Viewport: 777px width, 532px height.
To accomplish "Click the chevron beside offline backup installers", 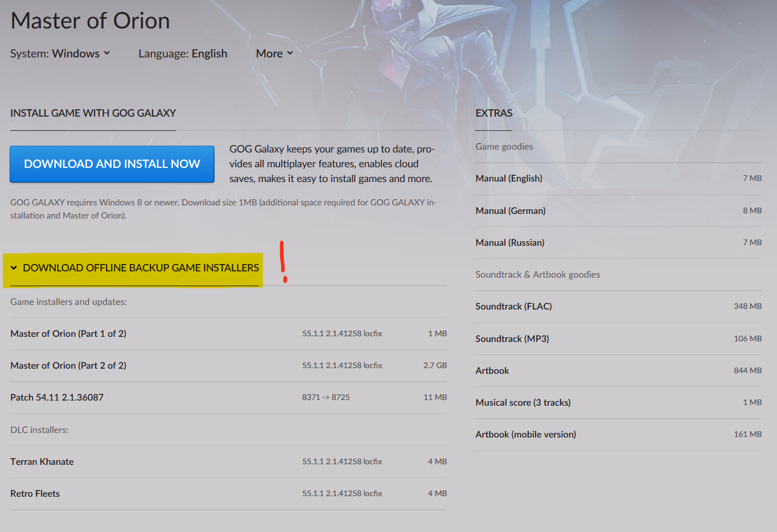I will (14, 268).
